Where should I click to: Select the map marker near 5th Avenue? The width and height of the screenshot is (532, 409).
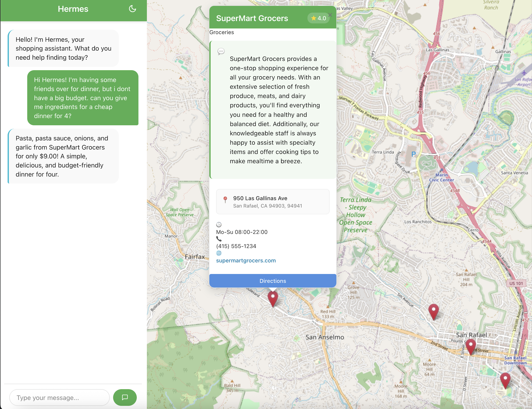point(433,311)
